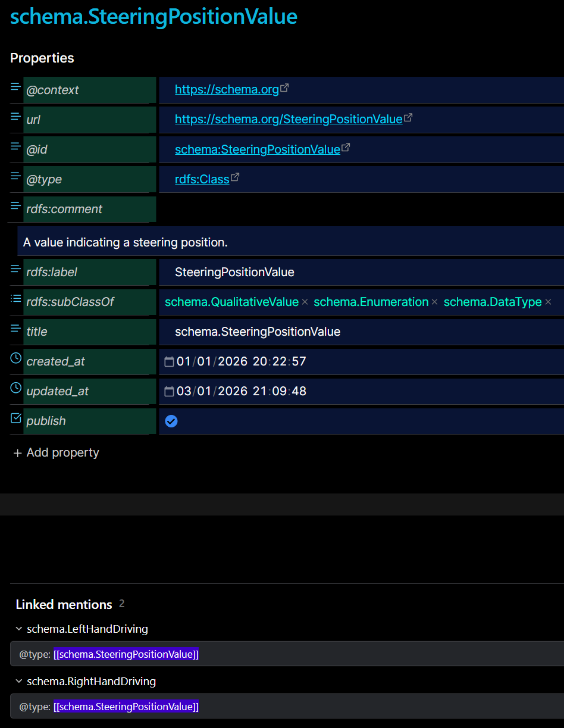This screenshot has height=728, width=564.
Task: Click the Linked mentions header
Action: [x=64, y=604]
